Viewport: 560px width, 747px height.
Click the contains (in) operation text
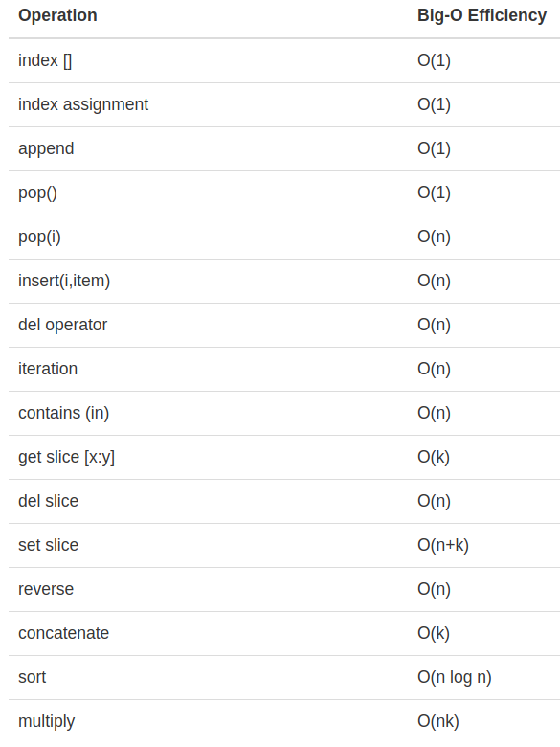(x=64, y=413)
